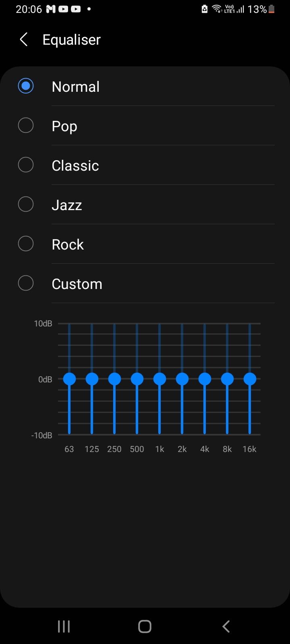Tap the 63 Hz band slider knob
The height and width of the screenshot is (644, 290).
coord(69,379)
